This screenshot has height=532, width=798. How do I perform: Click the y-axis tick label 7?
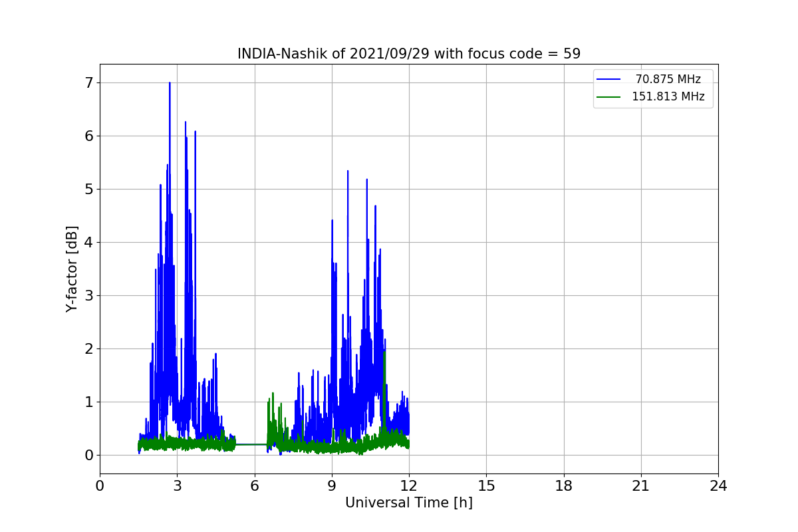(88, 83)
